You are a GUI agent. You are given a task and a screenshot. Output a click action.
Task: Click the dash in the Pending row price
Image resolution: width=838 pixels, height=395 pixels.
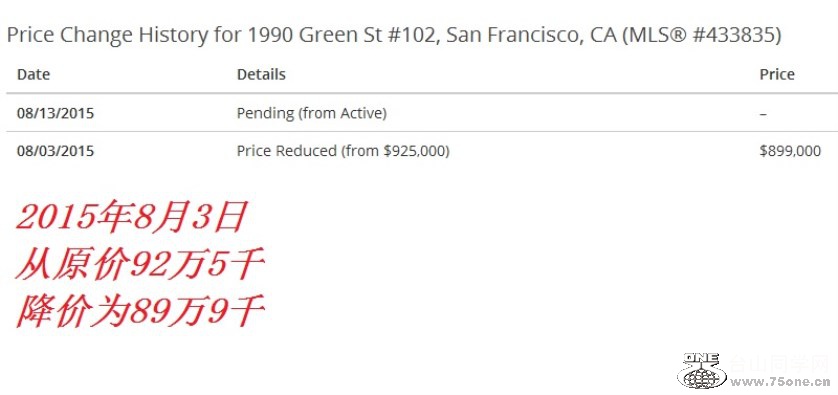click(763, 114)
